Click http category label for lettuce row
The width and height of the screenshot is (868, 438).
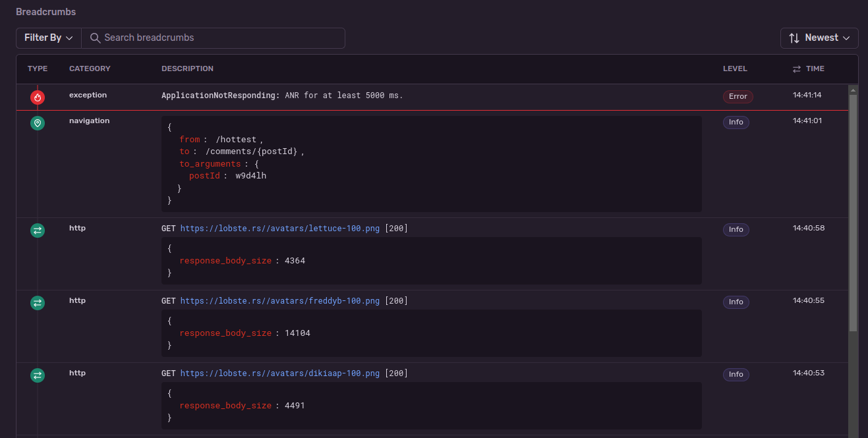pos(77,228)
